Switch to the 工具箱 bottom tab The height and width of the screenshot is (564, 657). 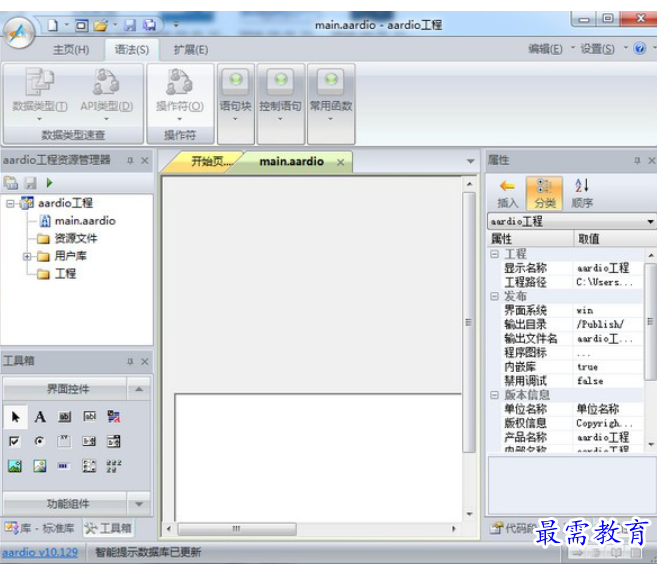pyautogui.click(x=108, y=528)
